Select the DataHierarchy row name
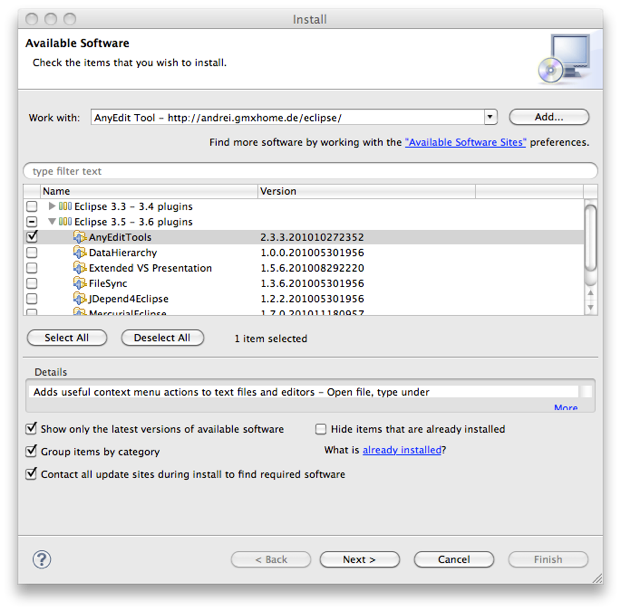This screenshot has height=611, width=621. click(123, 253)
